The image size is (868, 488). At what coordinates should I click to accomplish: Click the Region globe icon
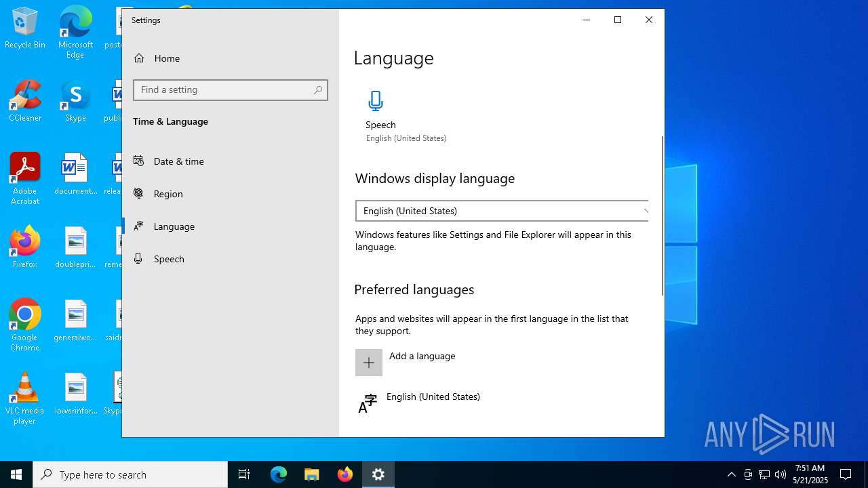(138, 193)
